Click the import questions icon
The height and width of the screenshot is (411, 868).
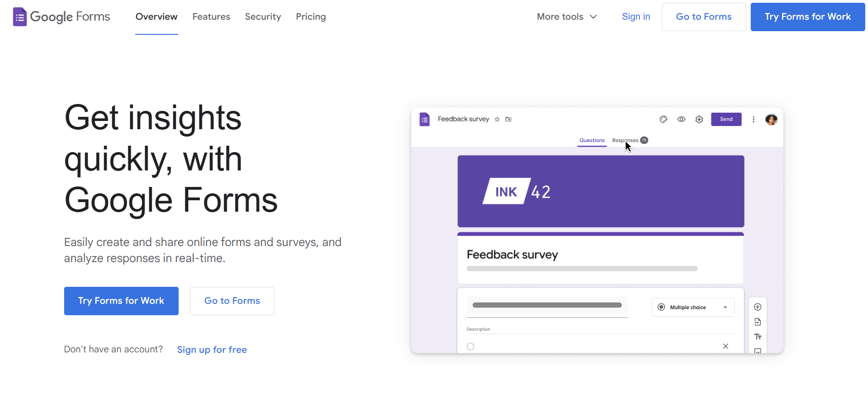[x=758, y=322]
